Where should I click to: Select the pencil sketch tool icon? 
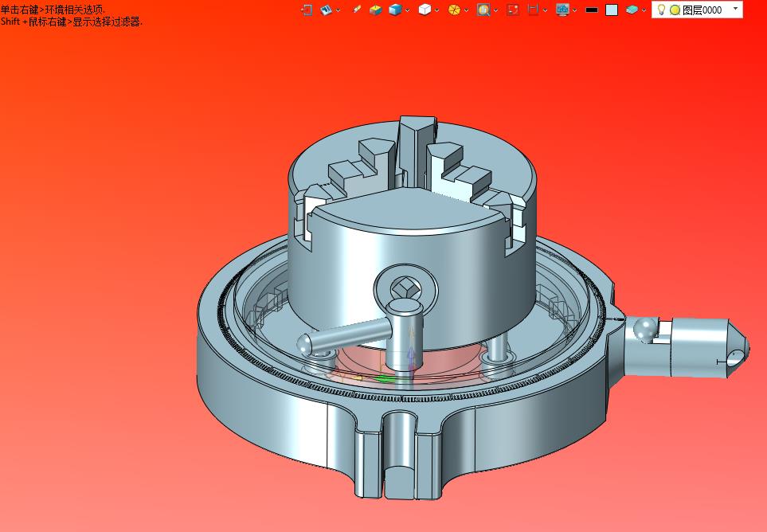pos(357,10)
